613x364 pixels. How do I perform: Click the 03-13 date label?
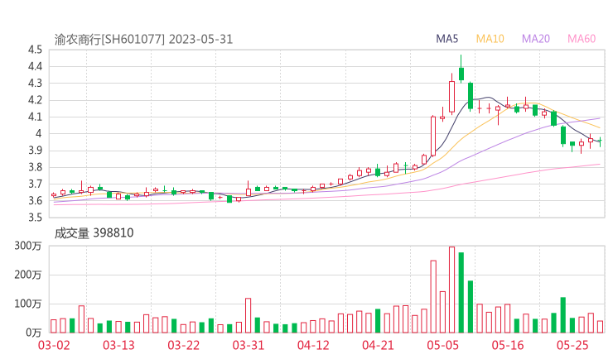118,346
